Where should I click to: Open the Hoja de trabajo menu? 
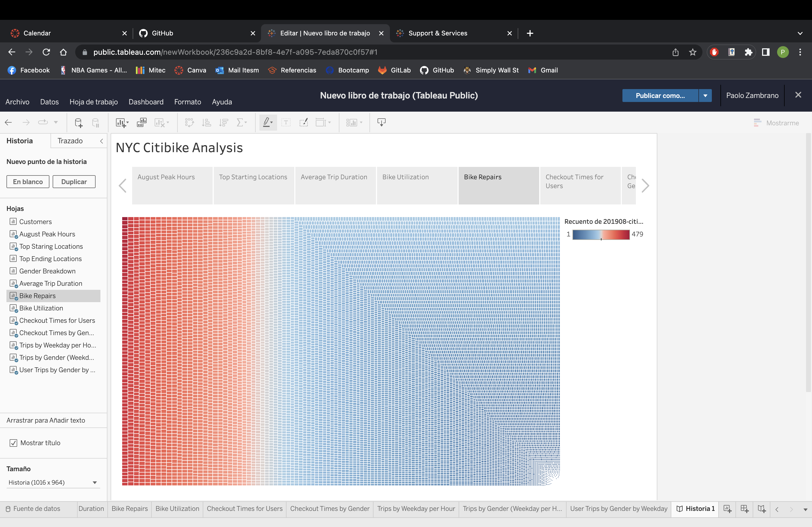[x=93, y=102]
